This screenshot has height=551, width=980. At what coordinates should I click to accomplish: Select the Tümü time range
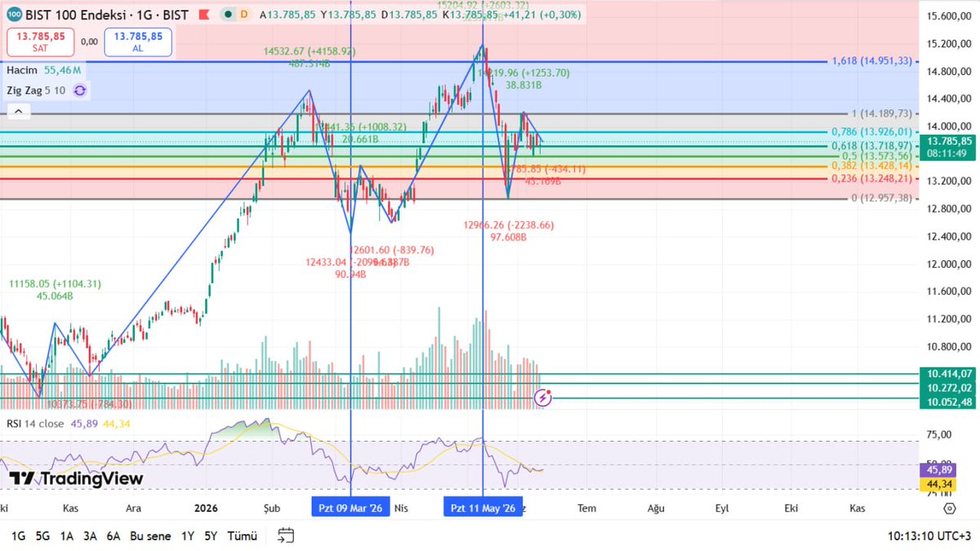(243, 536)
